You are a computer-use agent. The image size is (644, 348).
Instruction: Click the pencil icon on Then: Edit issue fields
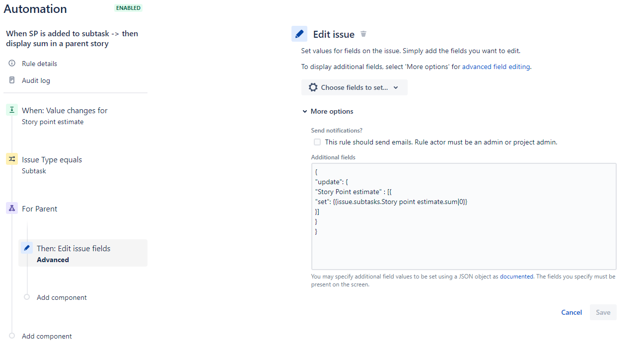[26, 247]
